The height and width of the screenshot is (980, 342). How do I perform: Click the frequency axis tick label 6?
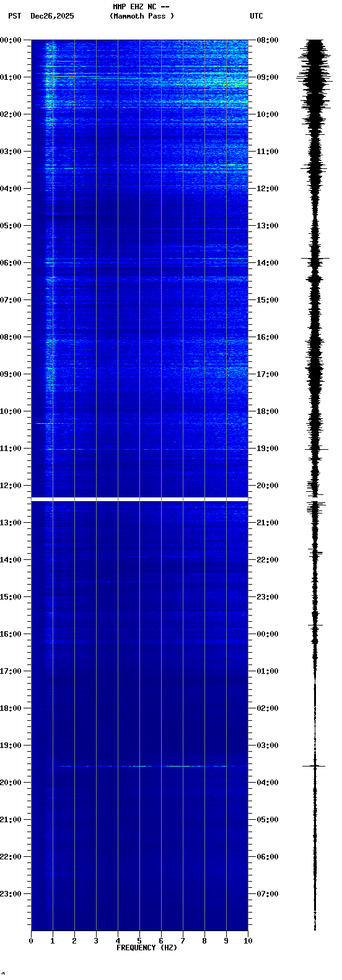pos(161,941)
